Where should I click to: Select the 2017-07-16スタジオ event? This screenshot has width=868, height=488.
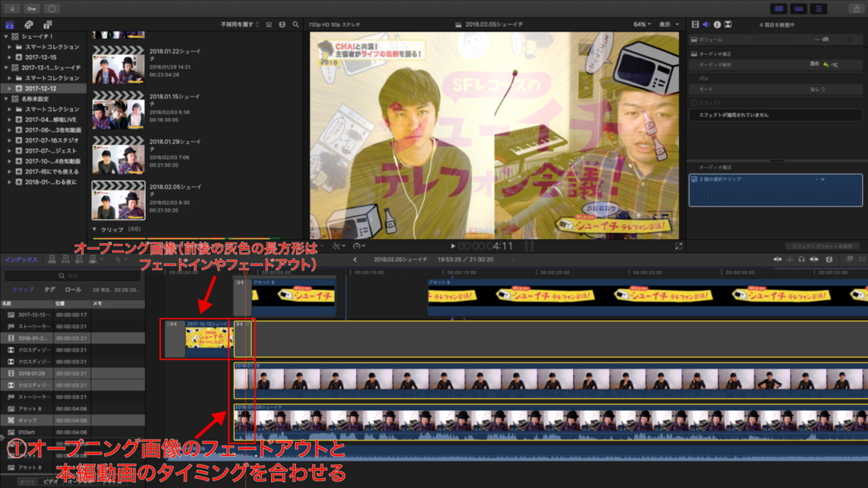43,141
